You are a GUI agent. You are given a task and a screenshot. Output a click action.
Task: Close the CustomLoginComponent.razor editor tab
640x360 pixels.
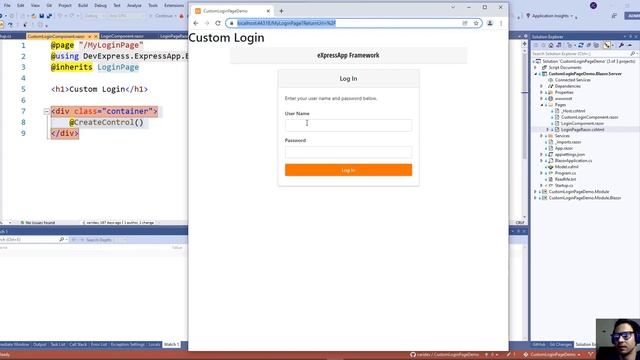[96, 36]
